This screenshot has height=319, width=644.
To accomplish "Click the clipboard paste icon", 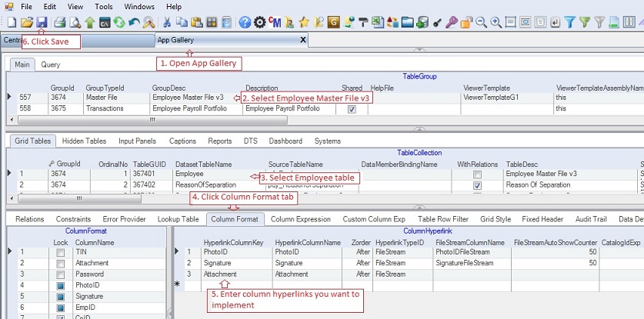I will 197,22.
